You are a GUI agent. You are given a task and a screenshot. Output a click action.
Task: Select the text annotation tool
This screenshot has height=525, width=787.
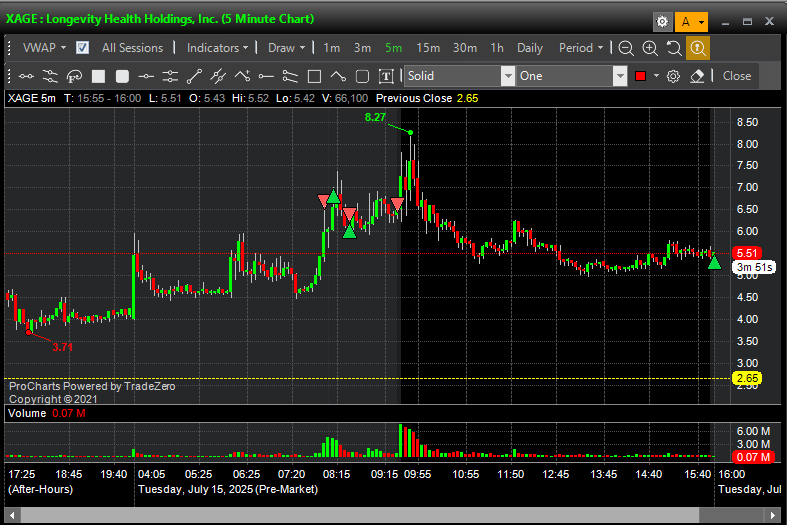[386, 76]
